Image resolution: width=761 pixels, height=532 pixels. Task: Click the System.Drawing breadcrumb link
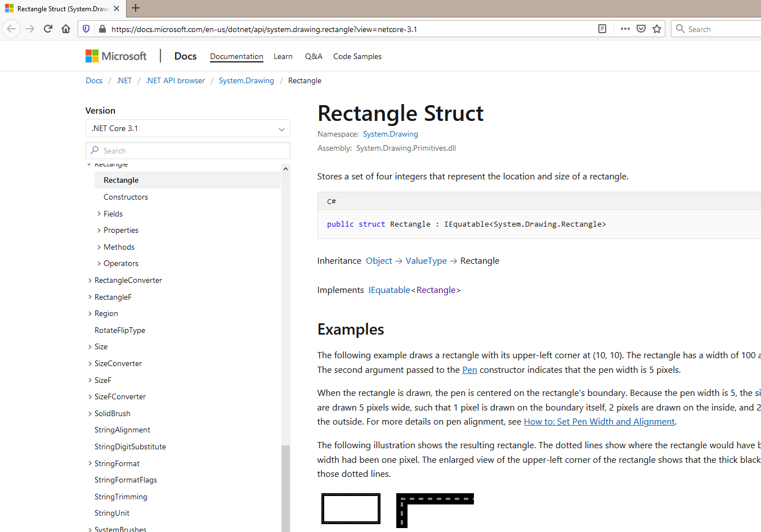(247, 80)
